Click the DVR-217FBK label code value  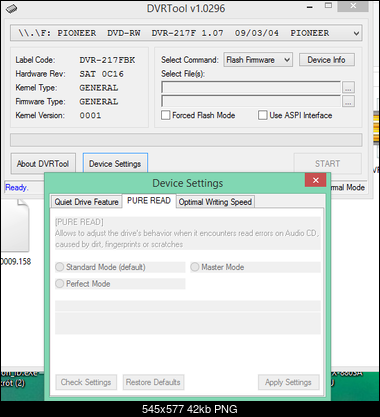107,60
